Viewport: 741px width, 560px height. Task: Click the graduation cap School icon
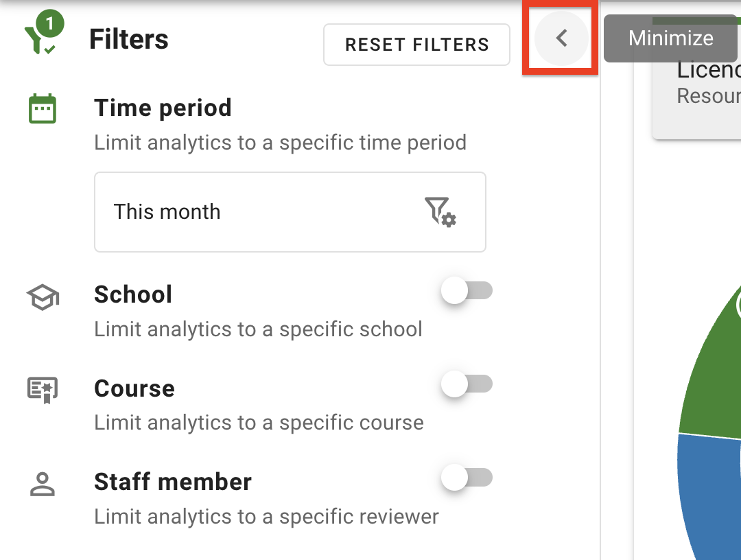[43, 297]
